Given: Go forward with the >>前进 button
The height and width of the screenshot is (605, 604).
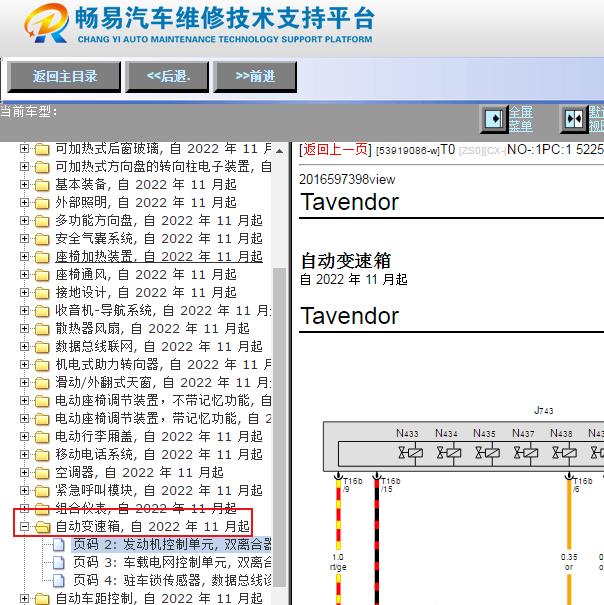Looking at the screenshot, I should [x=255, y=77].
